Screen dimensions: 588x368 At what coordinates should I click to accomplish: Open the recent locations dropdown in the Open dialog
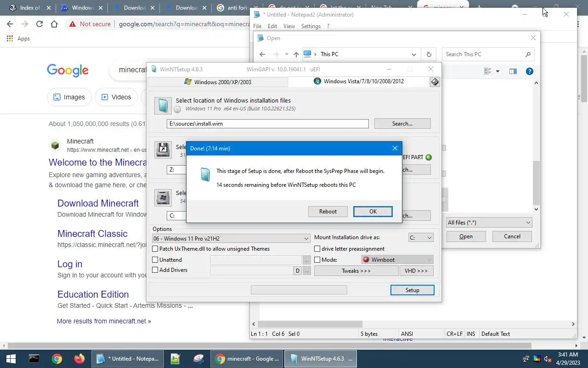tap(287, 54)
